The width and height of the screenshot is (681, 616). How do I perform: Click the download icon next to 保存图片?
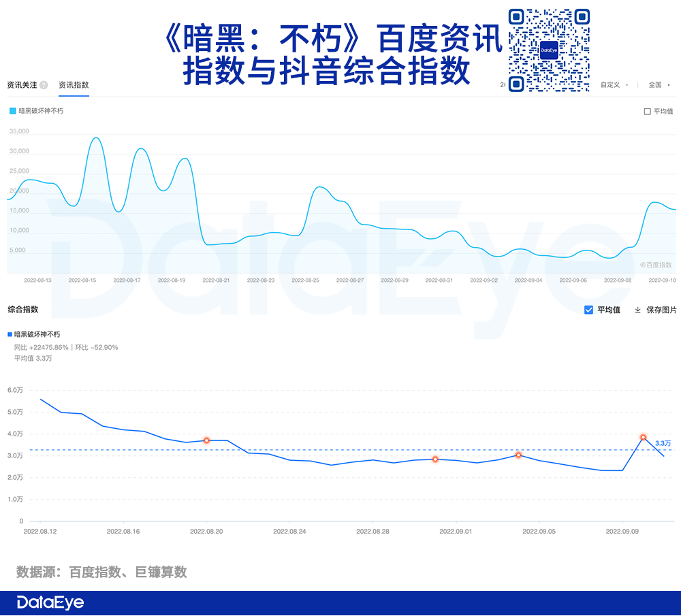637,310
